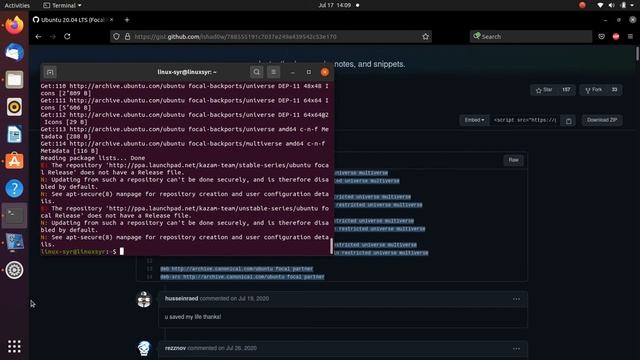Select the Ubuntu 20.04 LTS browser tab
The image size is (640, 360).
(73, 20)
